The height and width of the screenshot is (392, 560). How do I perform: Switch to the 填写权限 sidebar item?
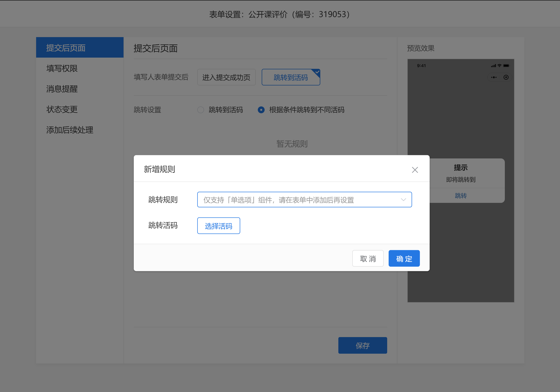tap(62, 68)
